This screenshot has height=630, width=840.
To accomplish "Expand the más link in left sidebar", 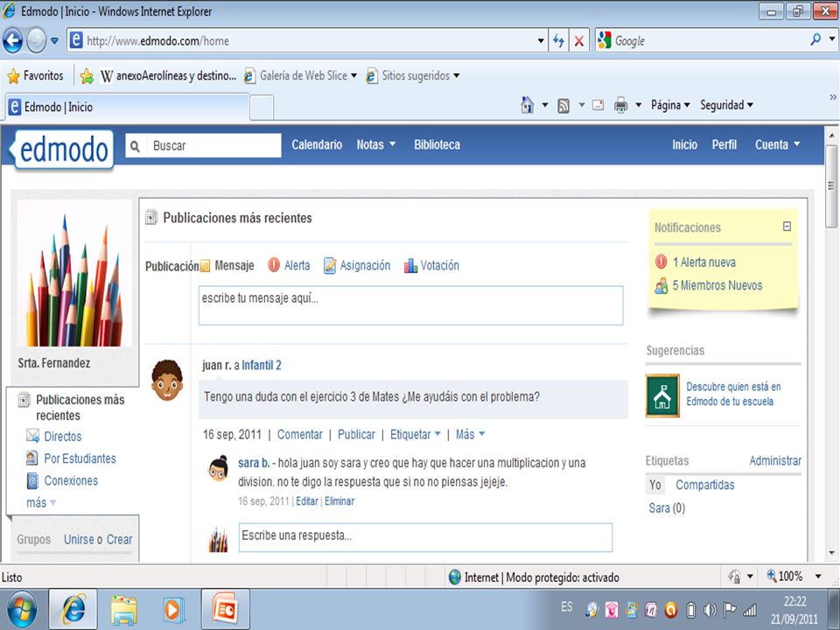I will [41, 502].
